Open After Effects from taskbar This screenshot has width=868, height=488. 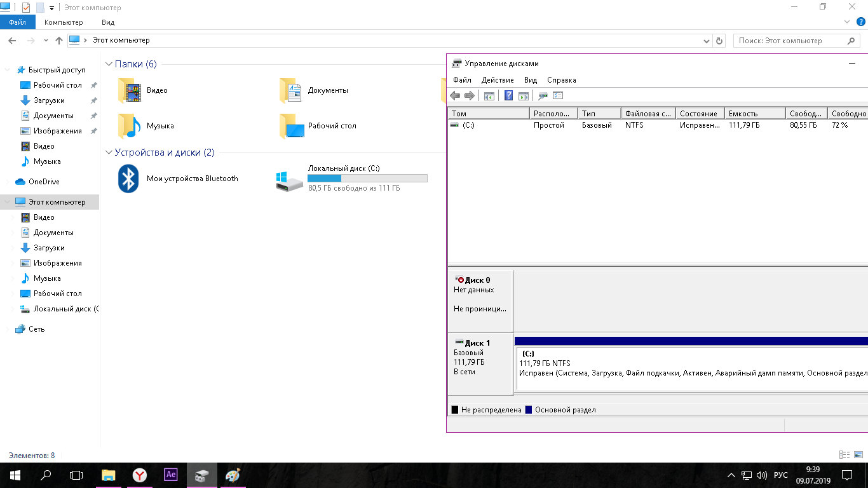pyautogui.click(x=170, y=475)
